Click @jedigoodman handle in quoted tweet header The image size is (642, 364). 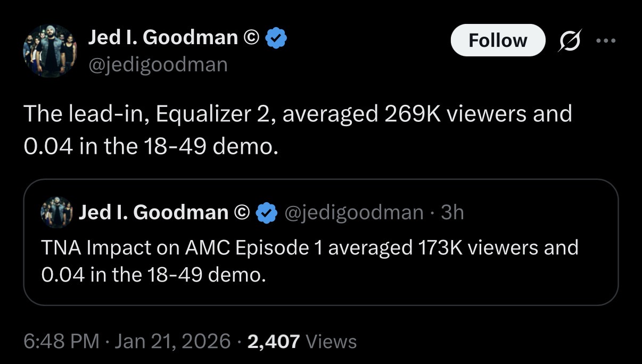click(x=355, y=212)
